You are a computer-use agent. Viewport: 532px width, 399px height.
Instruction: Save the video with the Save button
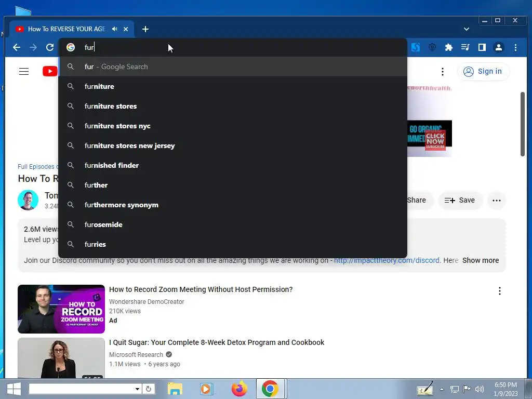(x=460, y=200)
